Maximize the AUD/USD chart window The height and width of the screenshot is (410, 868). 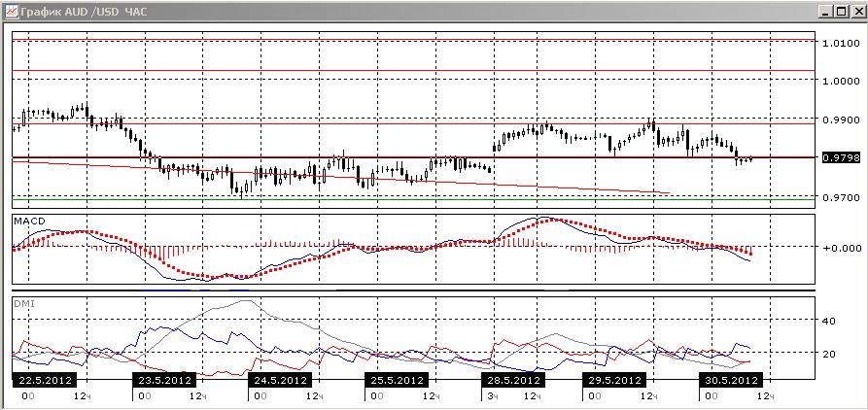pos(842,12)
